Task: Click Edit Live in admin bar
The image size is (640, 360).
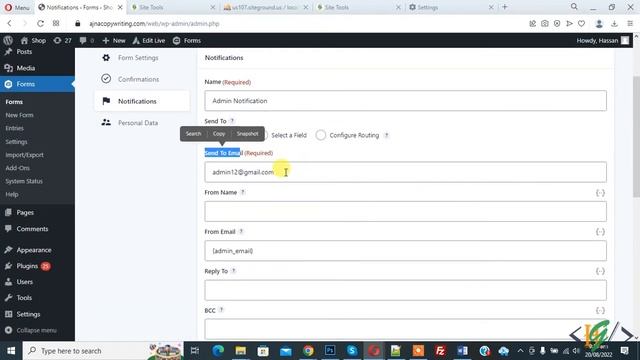Action: (149, 40)
